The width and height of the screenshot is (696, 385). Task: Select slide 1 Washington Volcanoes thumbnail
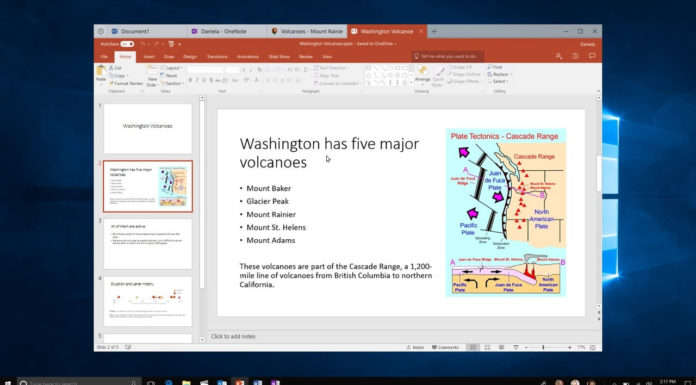pyautogui.click(x=148, y=129)
